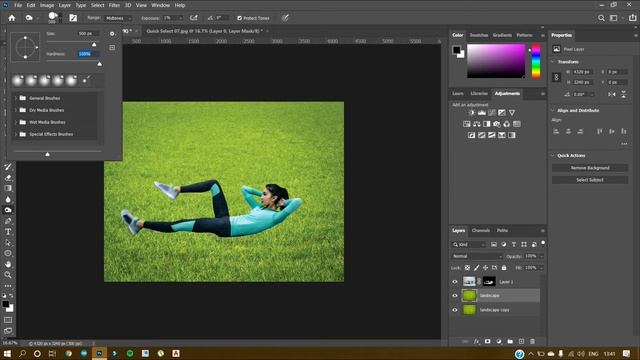
Task: Open the Exposure value dropdown arrow
Action: 180,18
